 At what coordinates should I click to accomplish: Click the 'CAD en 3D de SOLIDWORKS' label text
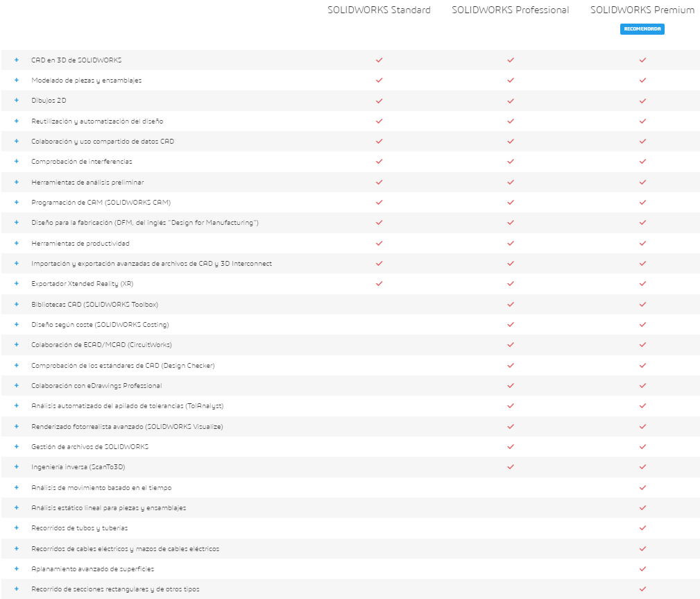(76, 60)
